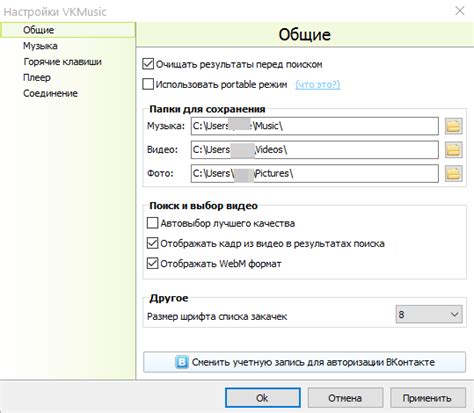Enable Использовать portable режим checkbox
This screenshot has width=474, height=413.
(148, 84)
